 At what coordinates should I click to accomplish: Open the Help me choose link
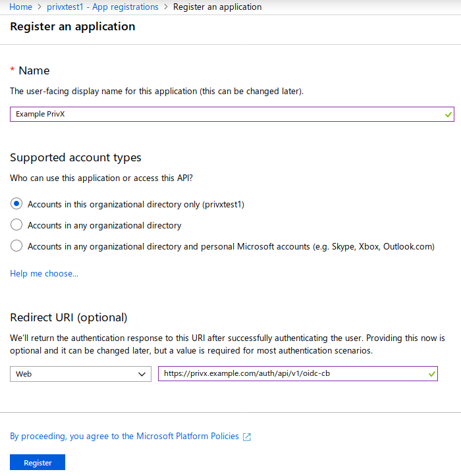(44, 273)
